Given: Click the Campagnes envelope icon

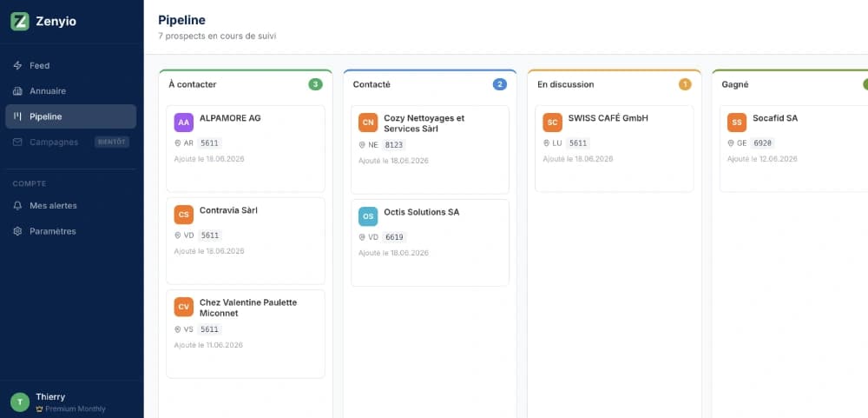Looking at the screenshot, I should point(17,142).
